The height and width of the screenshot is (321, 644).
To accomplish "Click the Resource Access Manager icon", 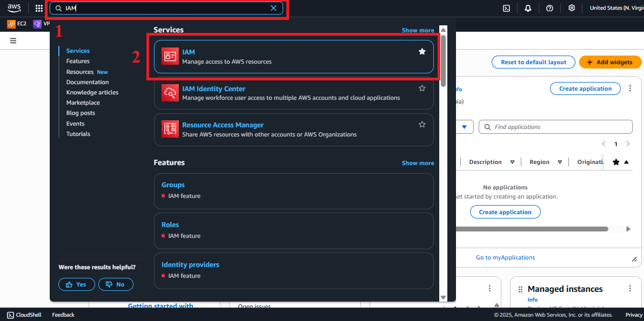I will (x=170, y=129).
